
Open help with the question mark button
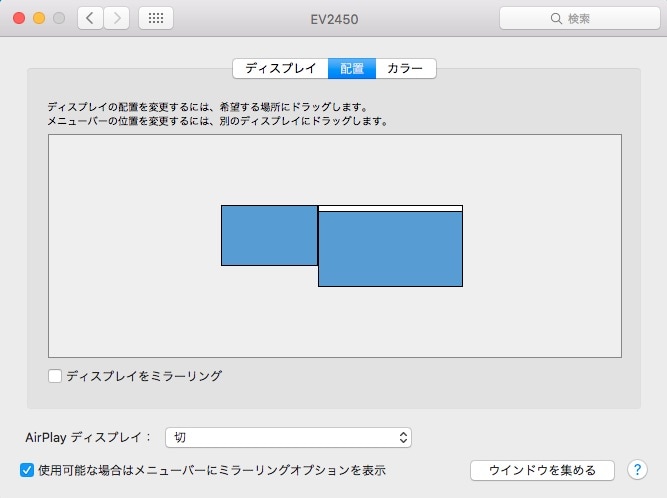tap(636, 469)
